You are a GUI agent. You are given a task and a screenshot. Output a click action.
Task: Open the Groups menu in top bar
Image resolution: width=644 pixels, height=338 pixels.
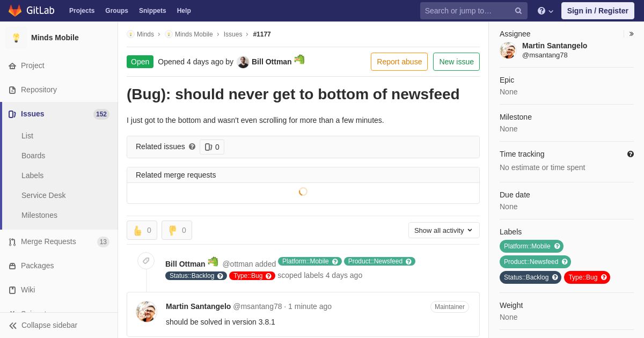click(116, 11)
